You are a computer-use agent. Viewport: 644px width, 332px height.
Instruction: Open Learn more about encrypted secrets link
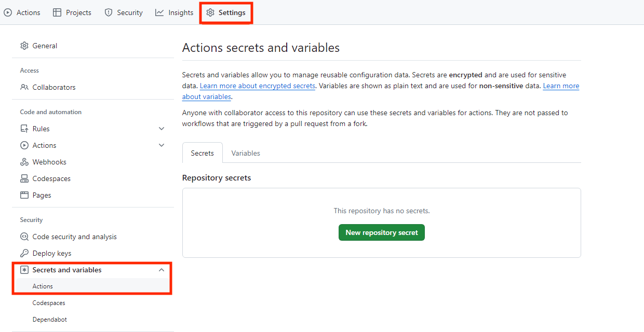point(257,86)
